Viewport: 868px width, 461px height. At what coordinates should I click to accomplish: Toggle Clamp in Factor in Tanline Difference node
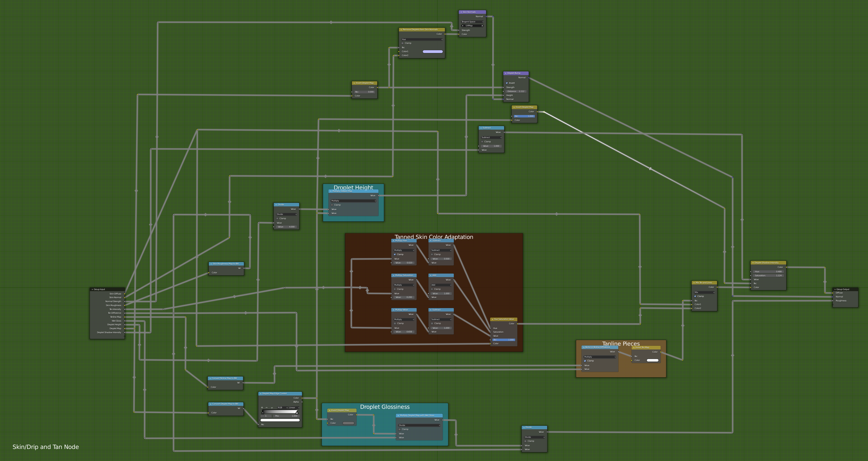click(x=585, y=361)
